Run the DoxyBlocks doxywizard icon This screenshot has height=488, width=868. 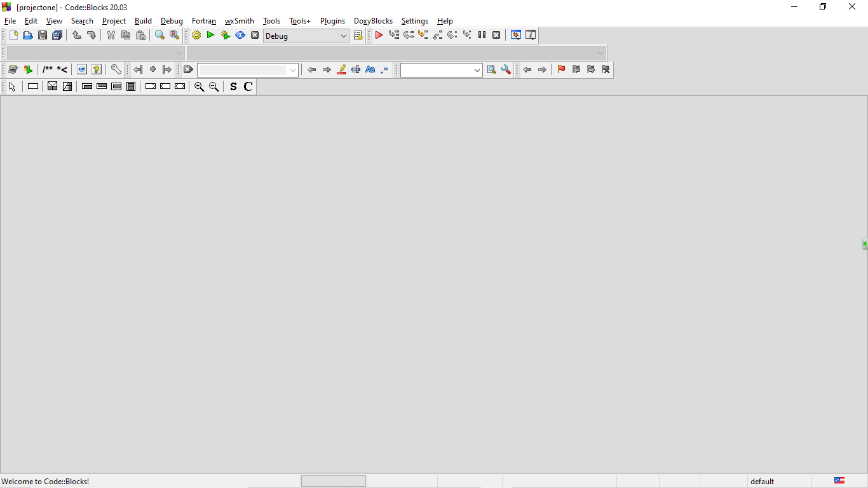tap(13, 70)
